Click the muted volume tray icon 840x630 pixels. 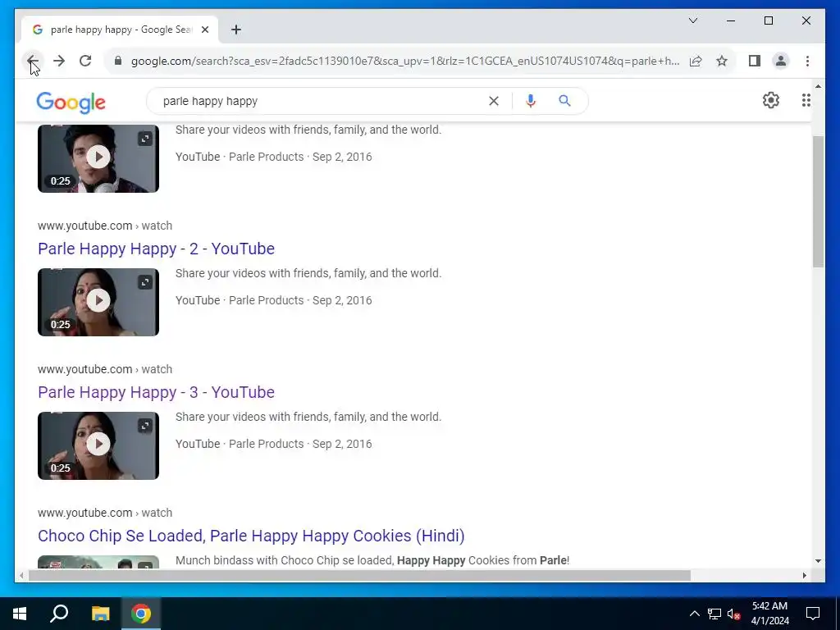[x=733, y=614]
